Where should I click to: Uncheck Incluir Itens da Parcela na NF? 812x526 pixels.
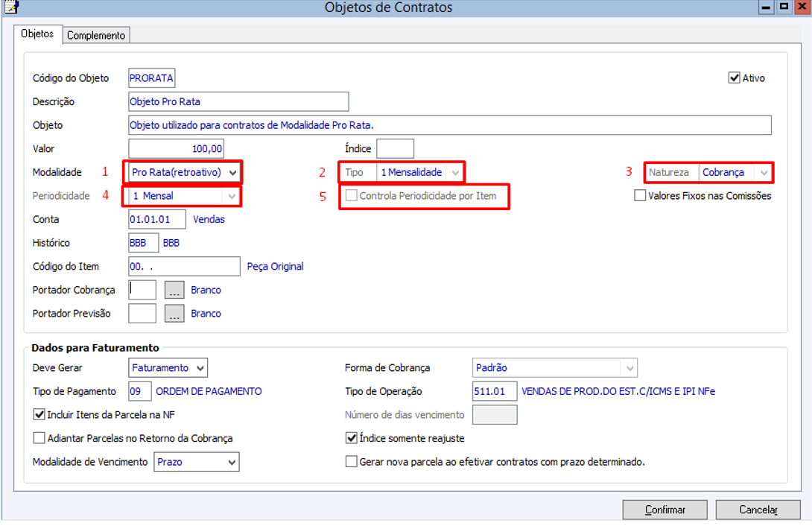pos(39,415)
